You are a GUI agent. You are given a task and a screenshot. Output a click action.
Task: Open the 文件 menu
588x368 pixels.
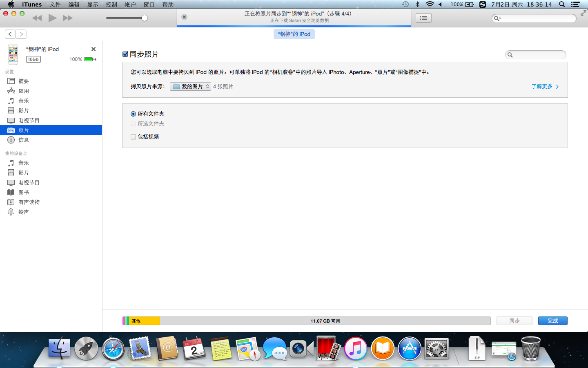tap(55, 4)
